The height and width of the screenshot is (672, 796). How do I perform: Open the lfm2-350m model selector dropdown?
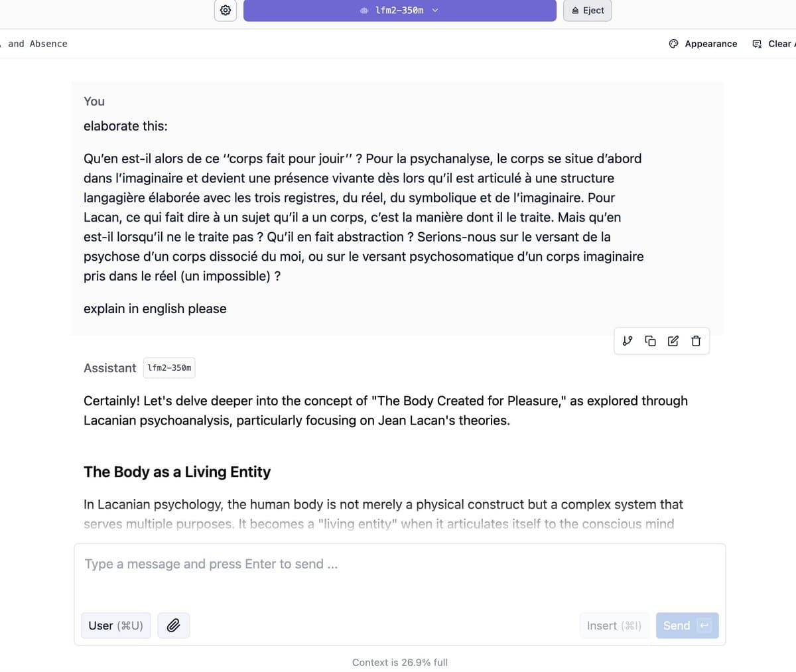click(400, 10)
